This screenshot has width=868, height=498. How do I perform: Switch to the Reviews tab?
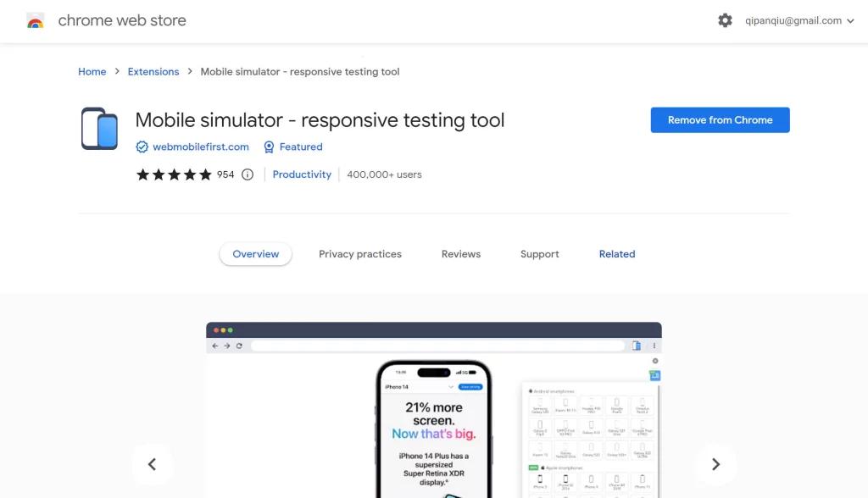(x=461, y=254)
